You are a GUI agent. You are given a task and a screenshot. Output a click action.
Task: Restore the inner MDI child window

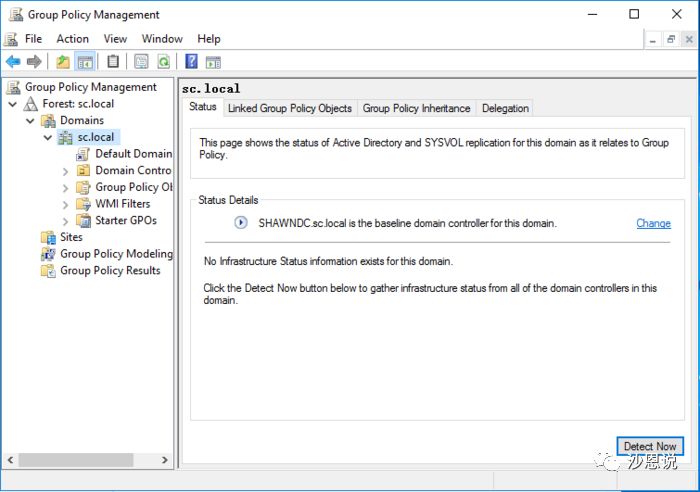pos(671,40)
